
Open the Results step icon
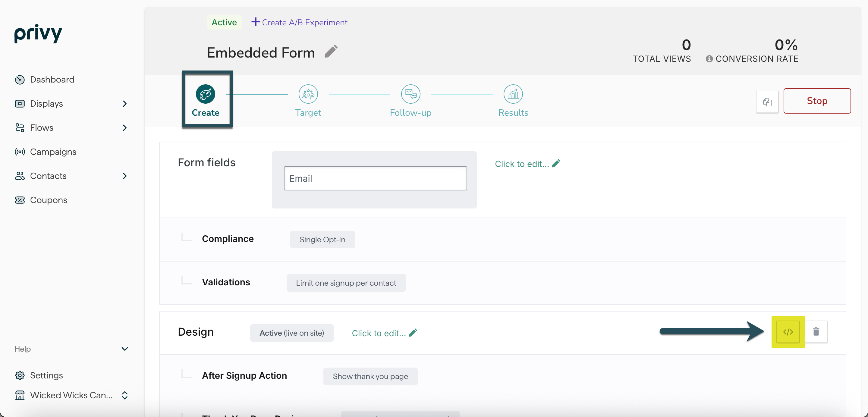point(513,94)
